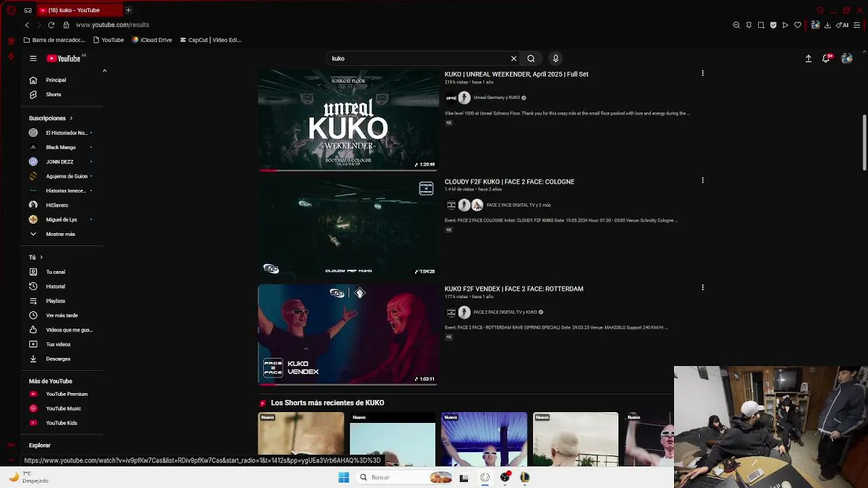This screenshot has width=868, height=488.
Task: Open the Unreal KUKO Weekender thumbnail
Action: [348, 120]
